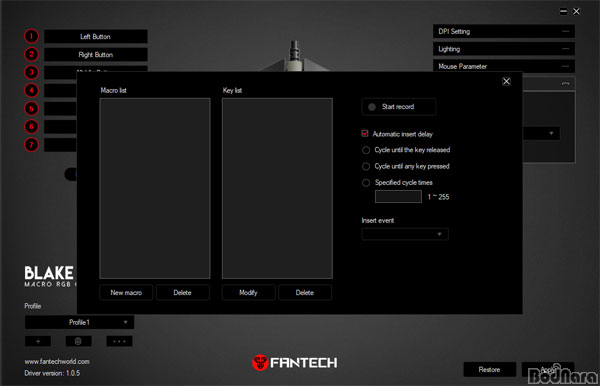
Task: Create a New macro
Action: [x=126, y=293]
